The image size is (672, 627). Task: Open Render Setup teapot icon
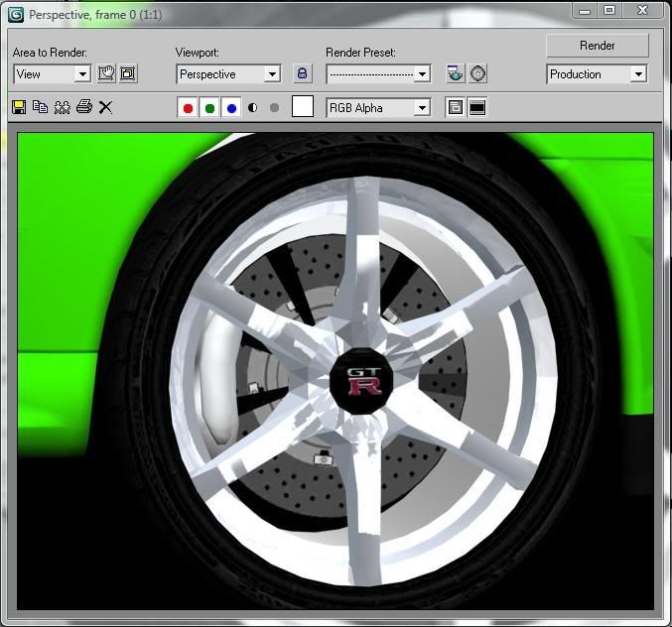tap(455, 73)
